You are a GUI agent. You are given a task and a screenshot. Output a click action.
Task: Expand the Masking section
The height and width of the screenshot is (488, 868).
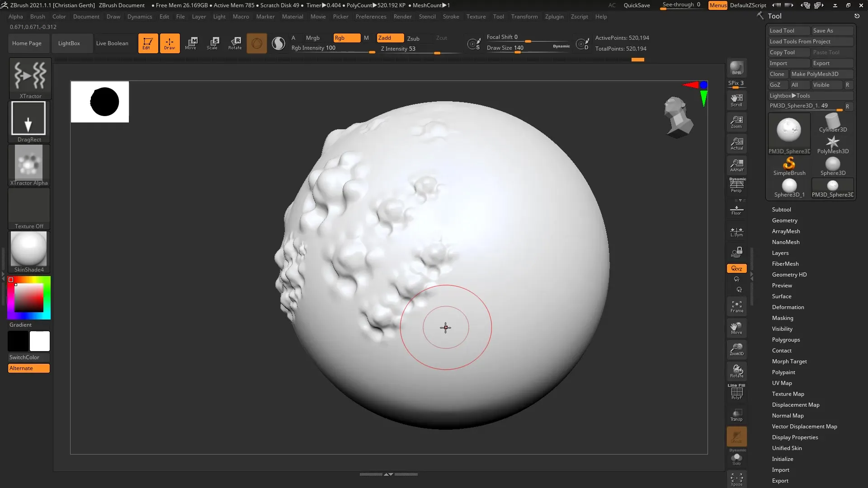(782, 318)
